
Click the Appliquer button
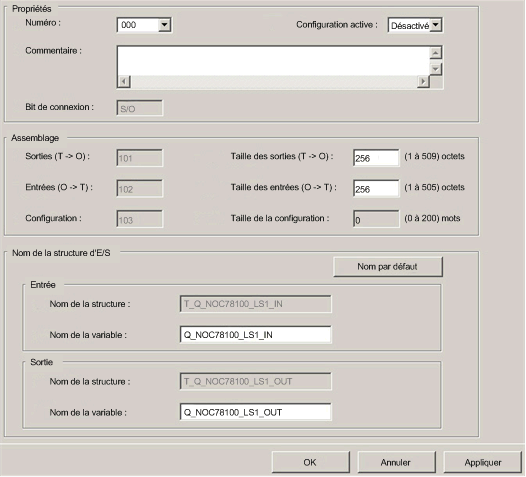(x=483, y=462)
